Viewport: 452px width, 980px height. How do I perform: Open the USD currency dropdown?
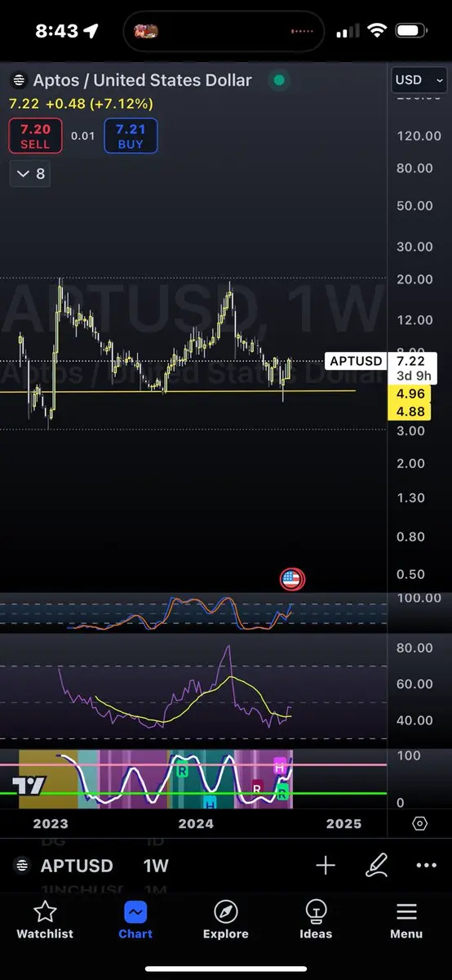[x=419, y=79]
